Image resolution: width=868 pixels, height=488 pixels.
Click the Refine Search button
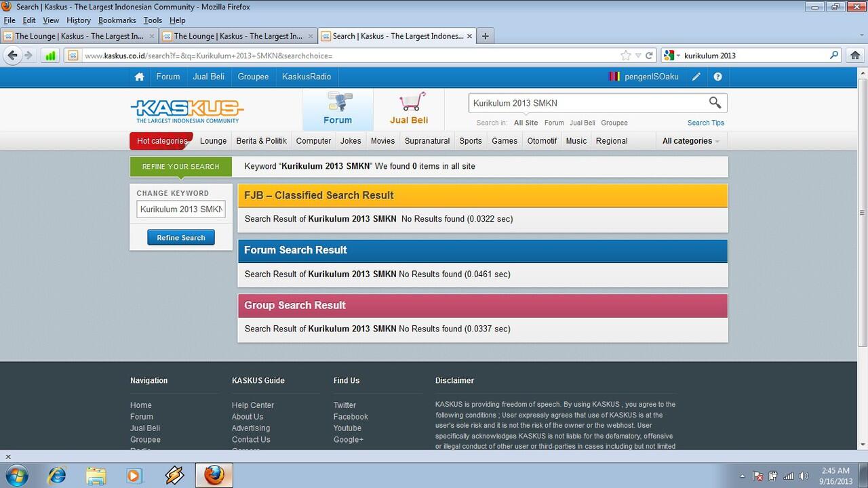[x=181, y=238]
